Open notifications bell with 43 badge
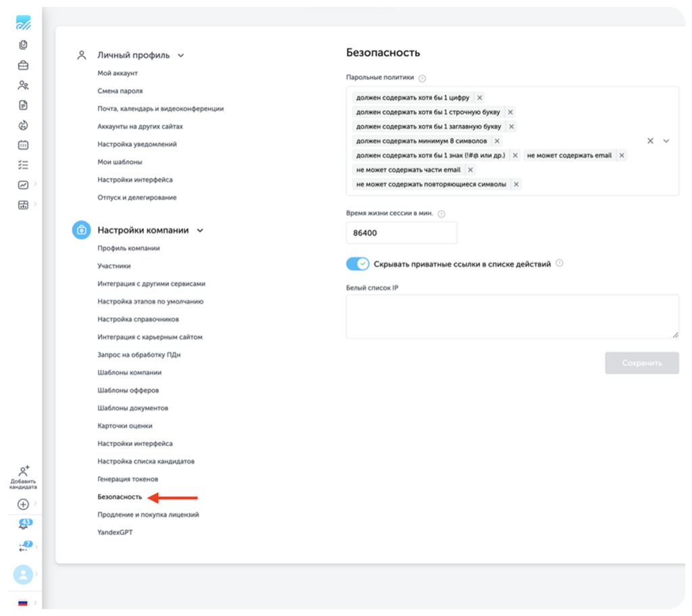 24,524
